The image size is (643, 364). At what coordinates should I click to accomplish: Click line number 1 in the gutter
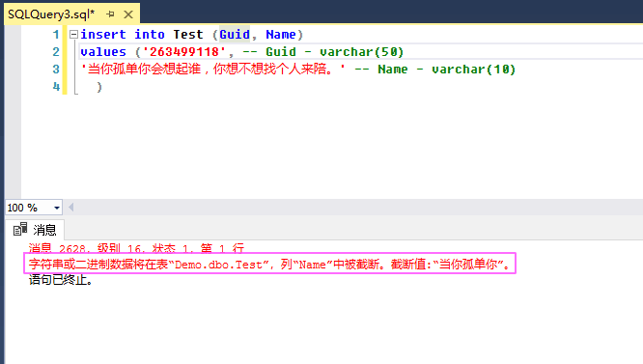pyautogui.click(x=56, y=35)
